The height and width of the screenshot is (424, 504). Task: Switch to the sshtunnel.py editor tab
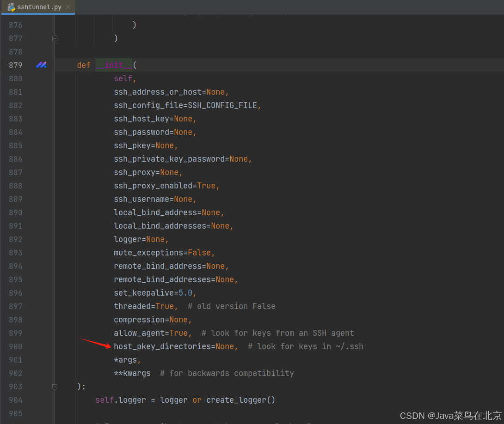click(38, 7)
